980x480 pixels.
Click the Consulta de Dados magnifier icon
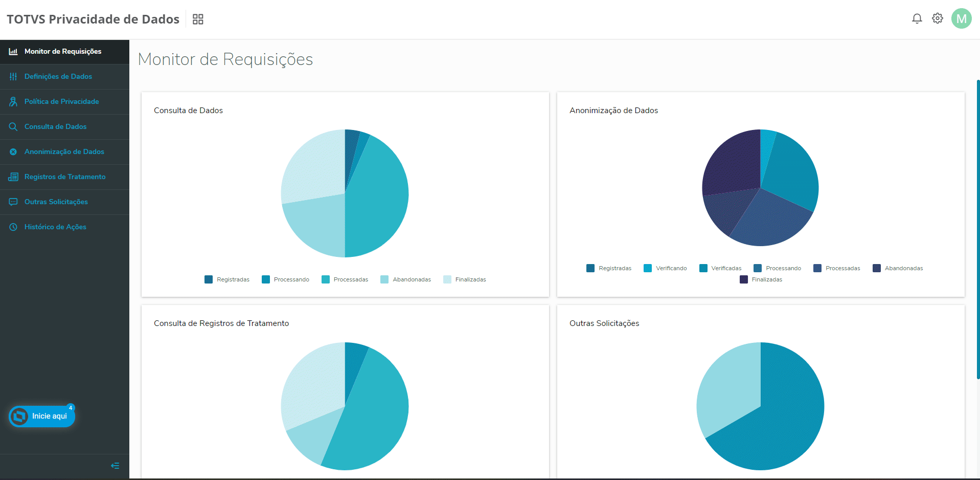[13, 127]
